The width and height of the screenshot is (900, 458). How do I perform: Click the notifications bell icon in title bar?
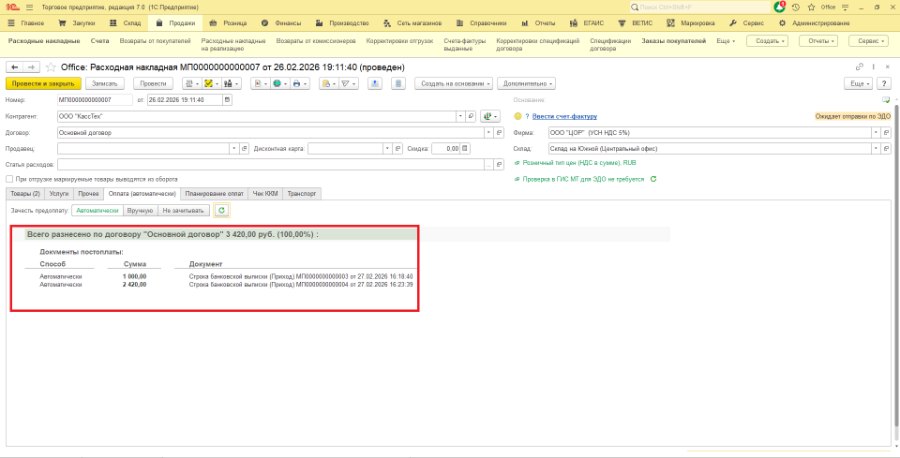click(779, 7)
